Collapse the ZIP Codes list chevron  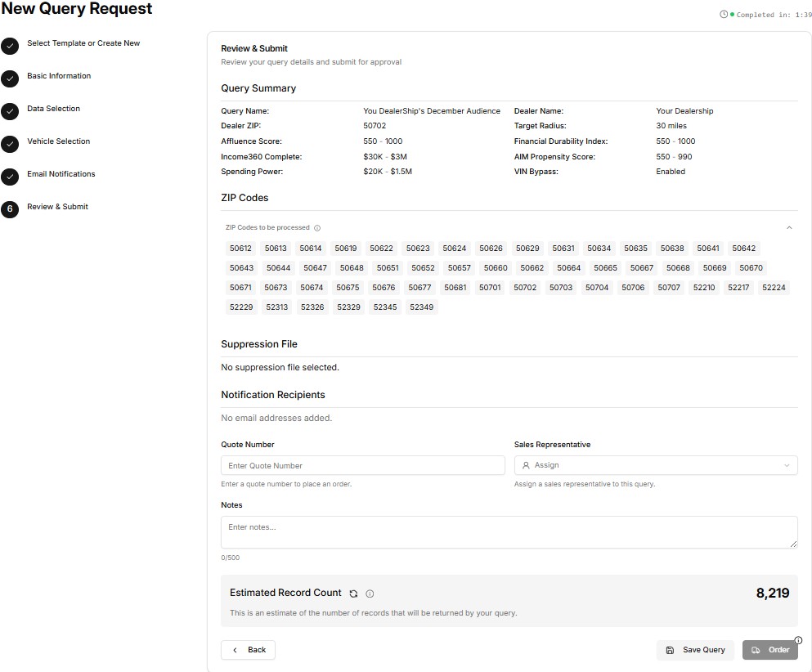(x=789, y=228)
